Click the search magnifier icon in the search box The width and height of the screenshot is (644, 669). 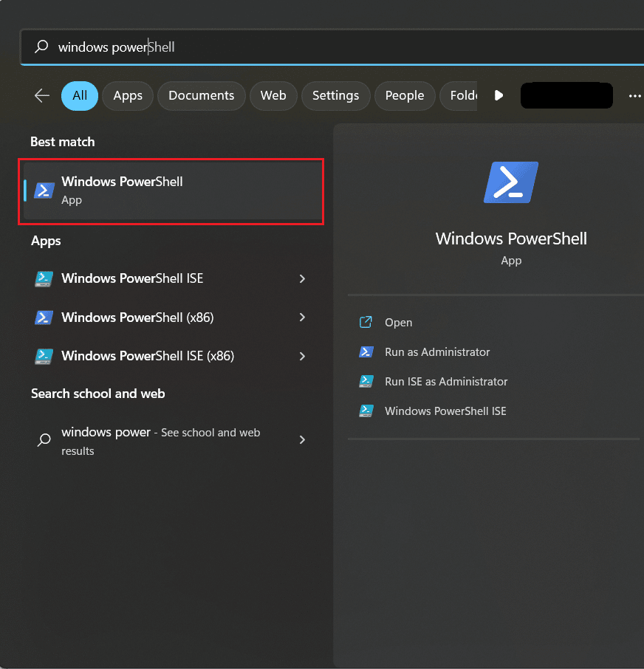click(x=41, y=46)
